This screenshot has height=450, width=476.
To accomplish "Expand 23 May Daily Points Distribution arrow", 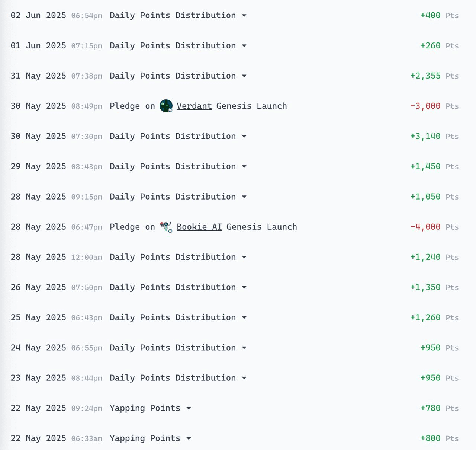I will point(244,378).
